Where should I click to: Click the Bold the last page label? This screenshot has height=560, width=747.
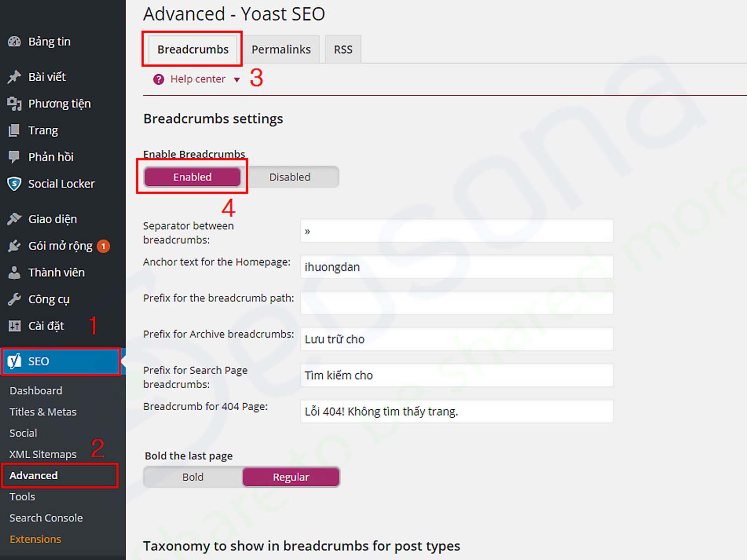point(189,456)
